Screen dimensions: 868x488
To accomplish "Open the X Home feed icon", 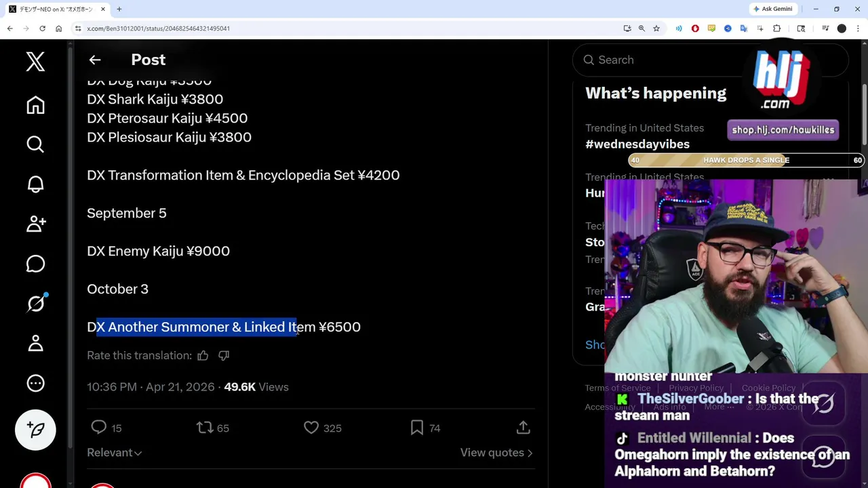I will point(35,104).
